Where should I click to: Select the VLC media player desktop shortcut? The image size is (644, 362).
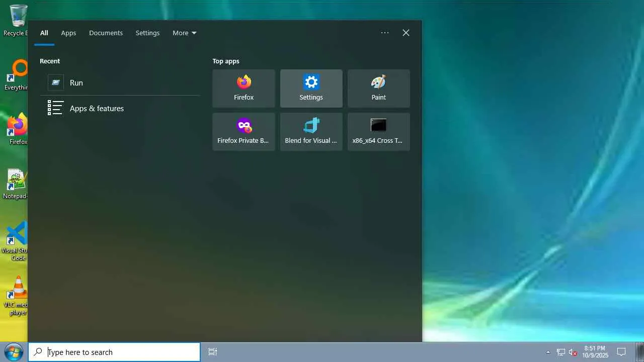pyautogui.click(x=15, y=296)
